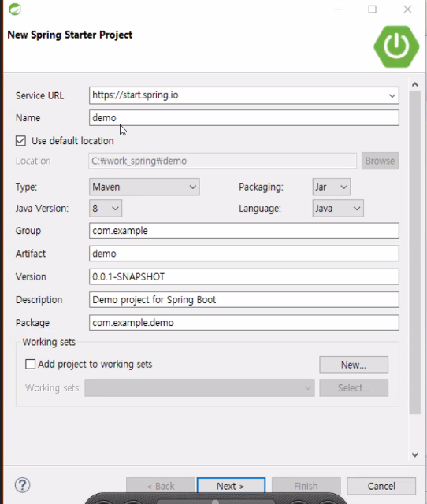Image resolution: width=427 pixels, height=504 pixels.
Task: Click the Package field com.example.demo
Action: pyautogui.click(x=244, y=322)
